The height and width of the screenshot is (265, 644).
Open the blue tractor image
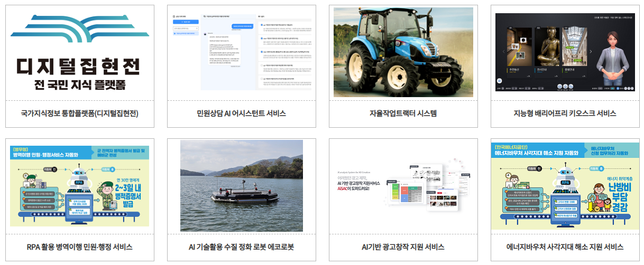point(403,52)
